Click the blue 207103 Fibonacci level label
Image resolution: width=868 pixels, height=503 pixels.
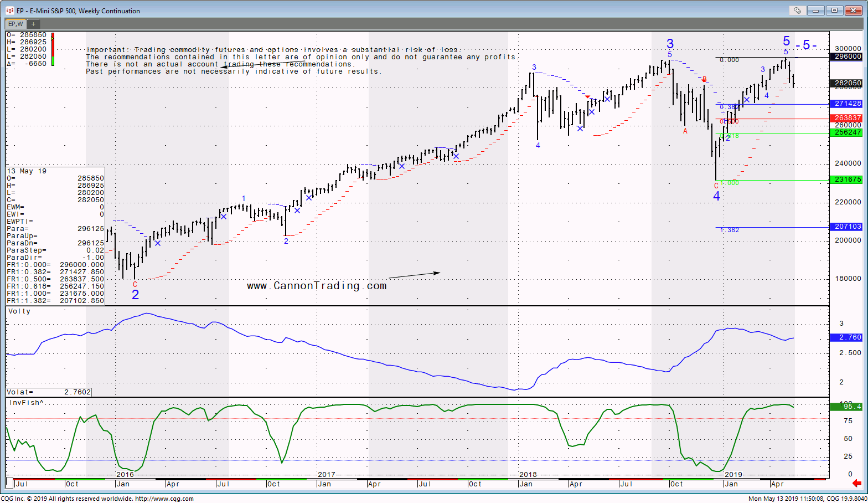[x=848, y=227]
